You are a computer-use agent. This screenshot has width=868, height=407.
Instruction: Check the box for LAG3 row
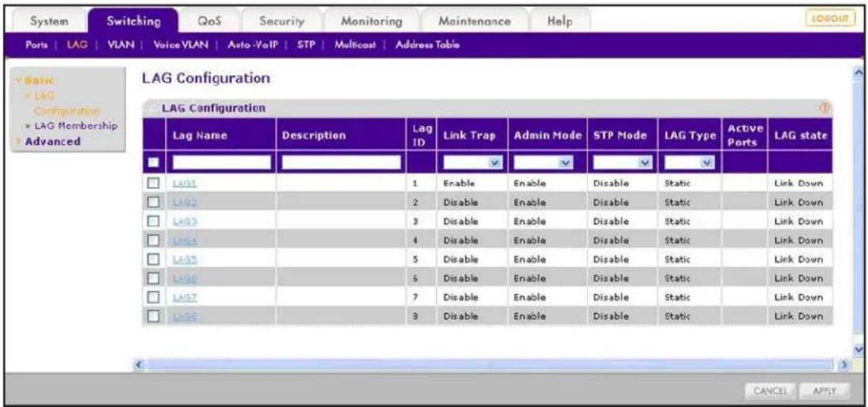[x=153, y=221]
